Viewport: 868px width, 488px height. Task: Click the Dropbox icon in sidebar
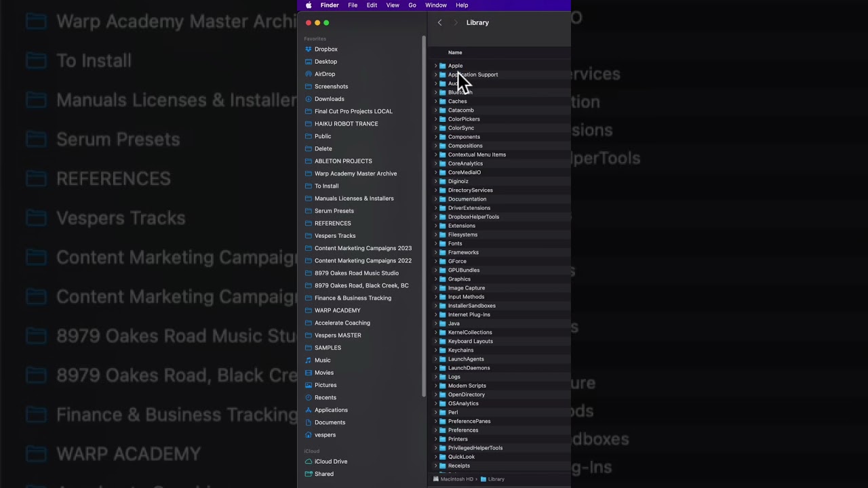309,49
